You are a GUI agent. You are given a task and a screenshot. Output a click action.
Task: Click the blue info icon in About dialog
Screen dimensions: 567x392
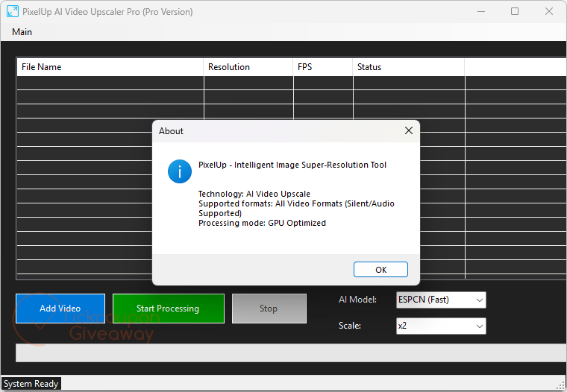tap(180, 171)
